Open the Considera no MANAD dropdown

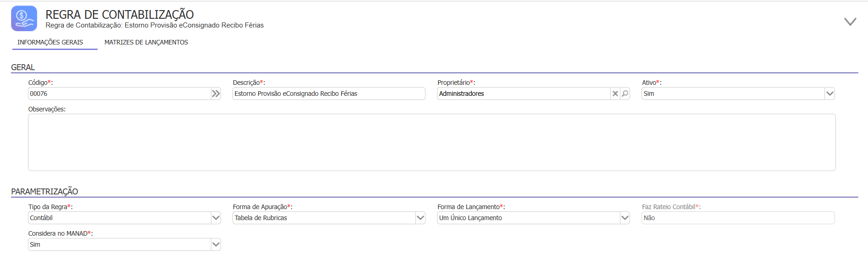click(216, 244)
